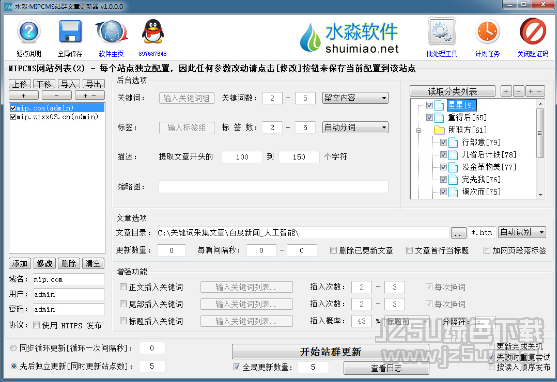
Task: Enable 删除已更新文章 checkbox
Action: pos(333,251)
